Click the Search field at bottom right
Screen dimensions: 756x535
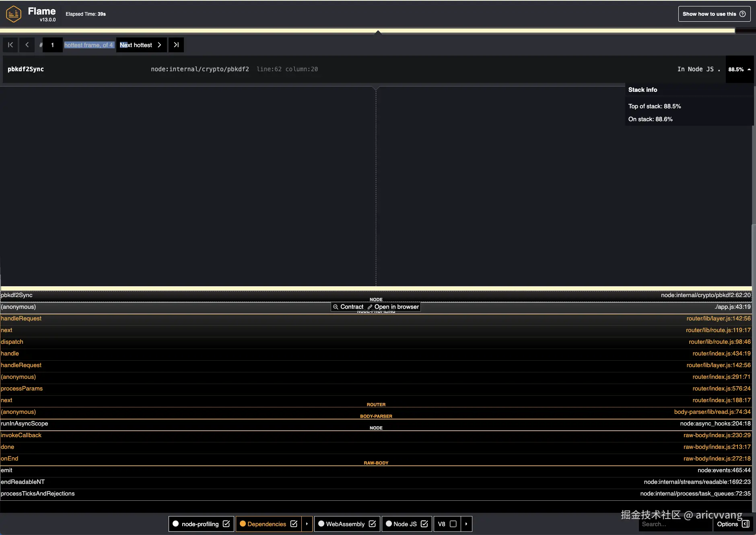coord(674,524)
